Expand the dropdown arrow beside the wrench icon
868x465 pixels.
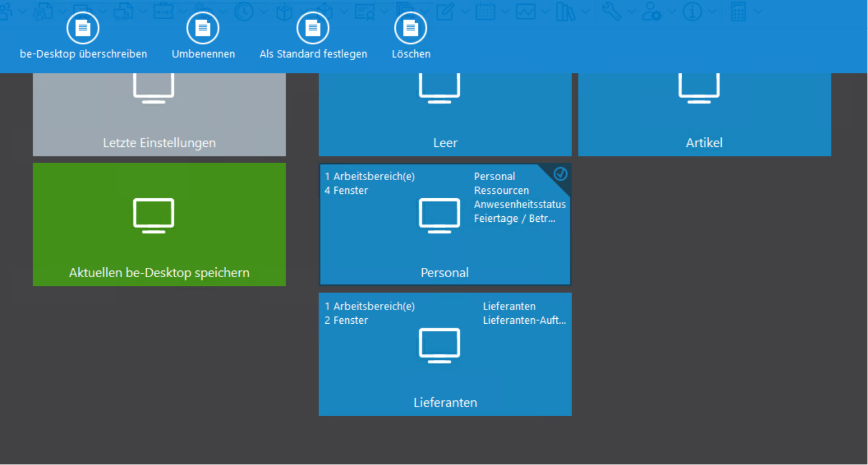tap(631, 11)
